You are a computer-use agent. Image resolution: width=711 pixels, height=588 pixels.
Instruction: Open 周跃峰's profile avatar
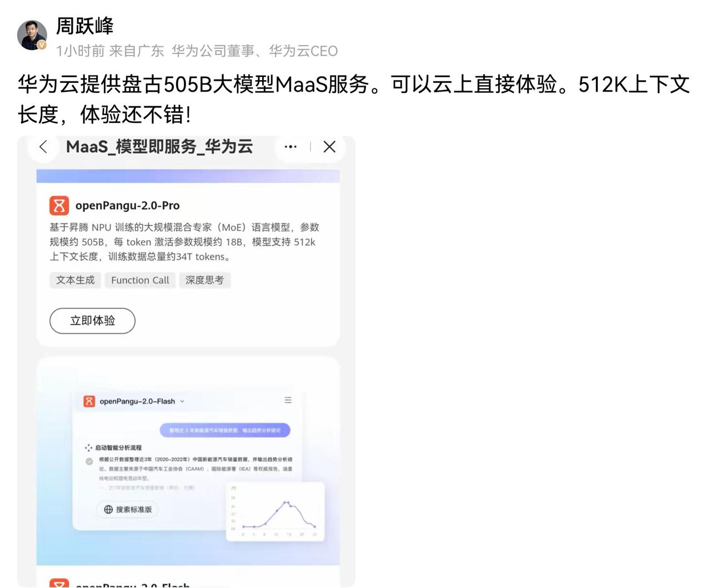pos(32,35)
